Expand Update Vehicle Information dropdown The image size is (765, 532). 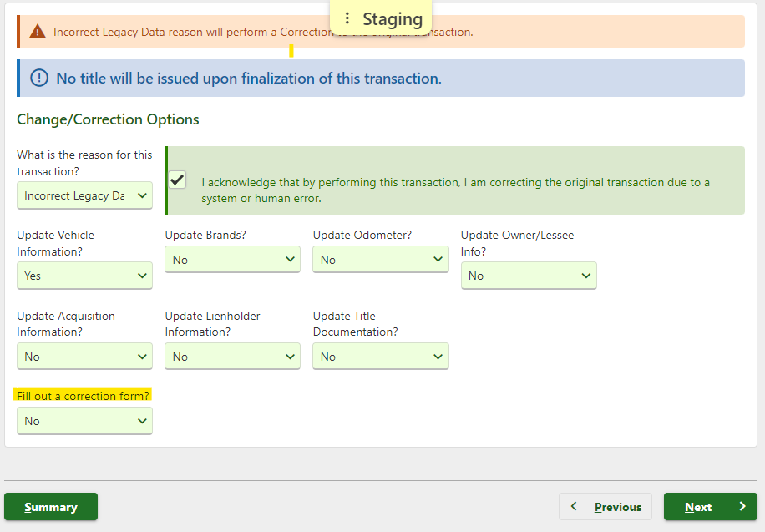(x=84, y=276)
